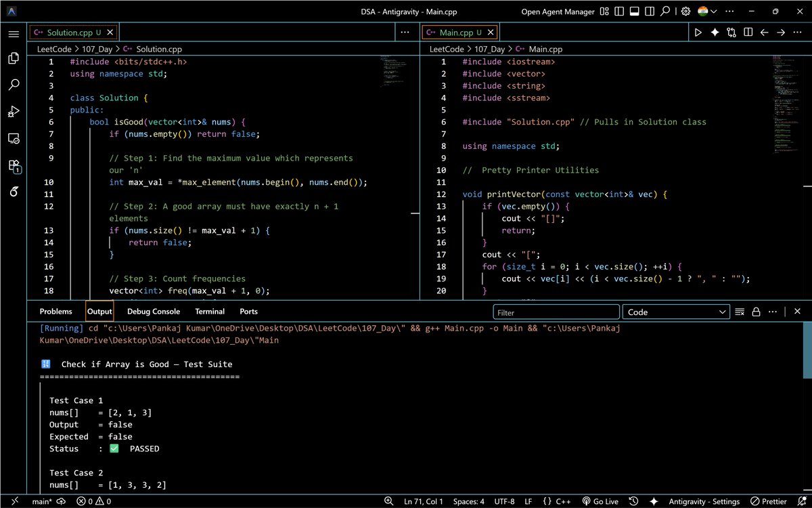
Task: Open the Remote Explorer view
Action: click(x=14, y=138)
